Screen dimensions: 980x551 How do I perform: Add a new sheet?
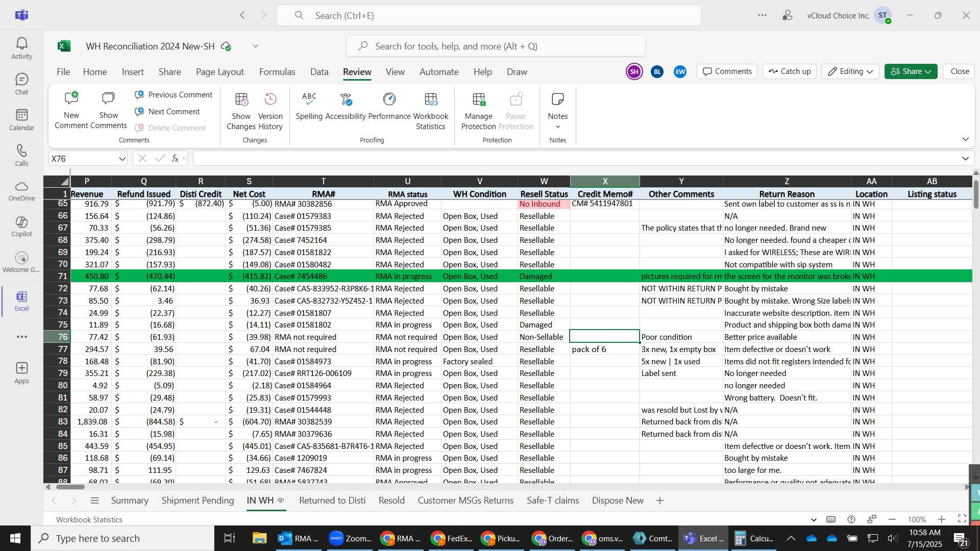pyautogui.click(x=660, y=500)
